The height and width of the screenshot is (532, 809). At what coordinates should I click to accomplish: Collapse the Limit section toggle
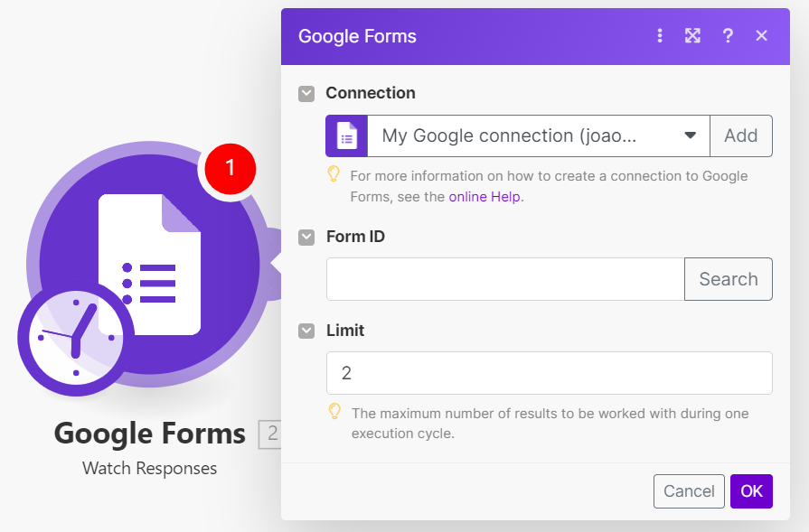tap(306, 331)
